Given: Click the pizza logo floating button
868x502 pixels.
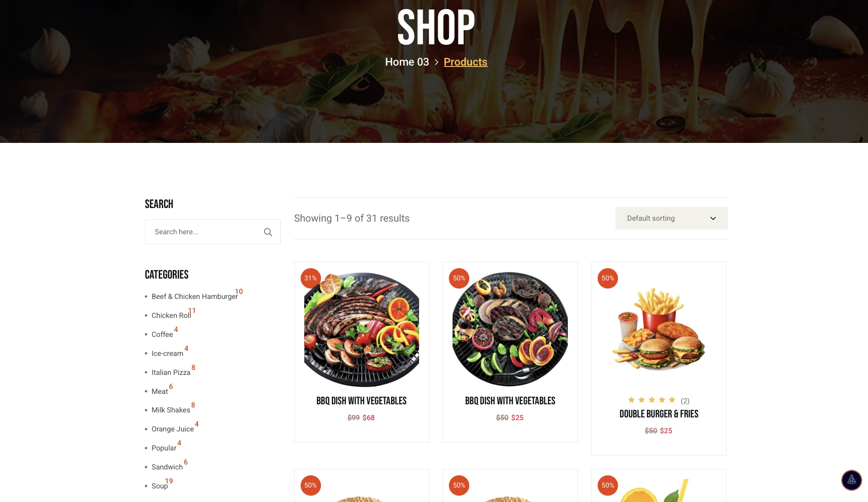Looking at the screenshot, I should pyautogui.click(x=851, y=480).
